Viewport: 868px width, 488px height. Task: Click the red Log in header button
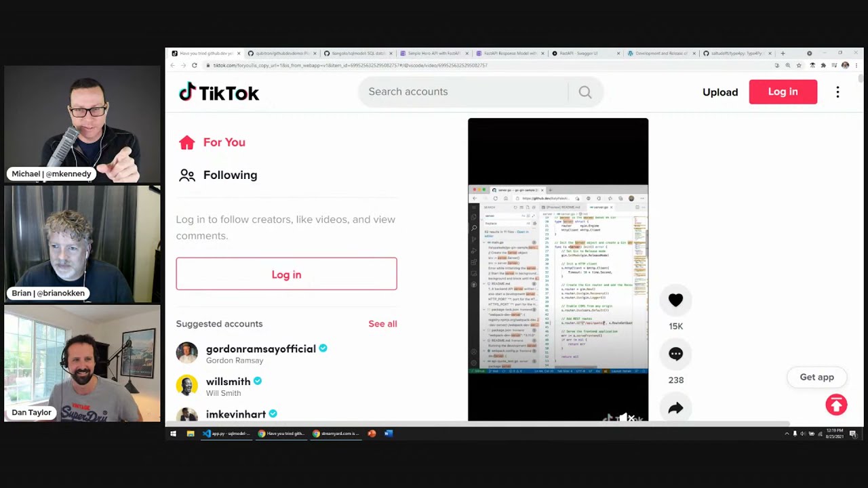(783, 92)
